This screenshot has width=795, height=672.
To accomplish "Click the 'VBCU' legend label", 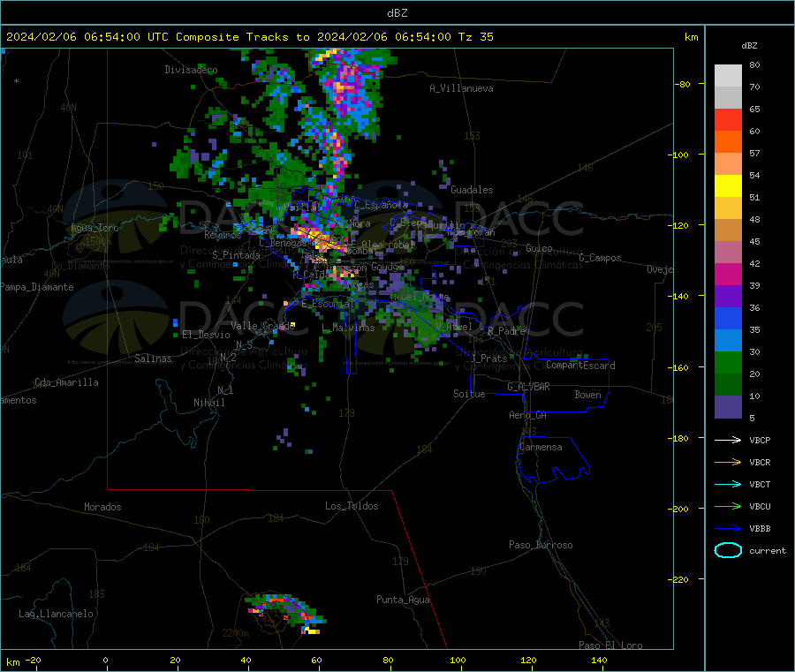I will (760, 506).
